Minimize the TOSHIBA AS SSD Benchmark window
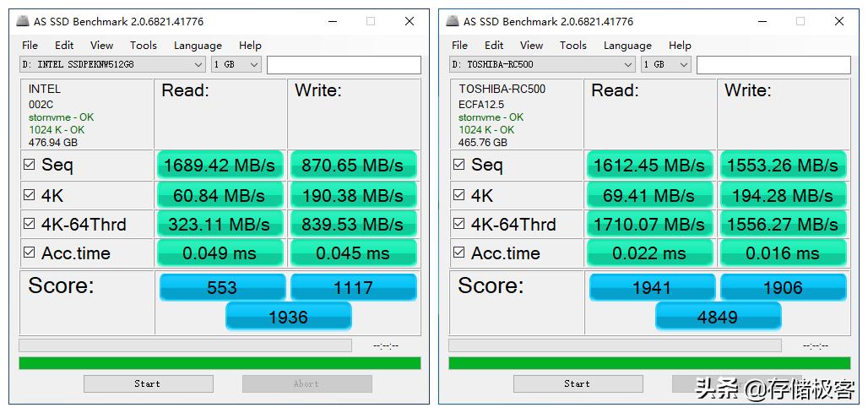This screenshot has height=413, width=868. tap(762, 22)
